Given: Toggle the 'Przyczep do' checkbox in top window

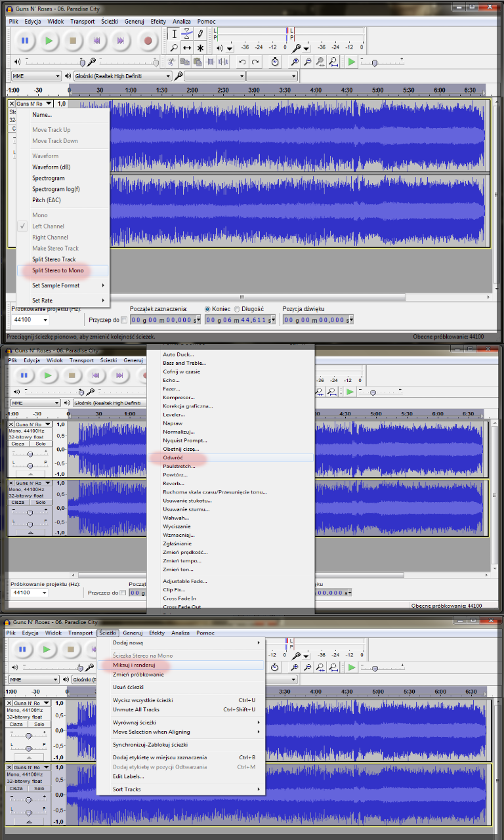Looking at the screenshot, I should 124,320.
